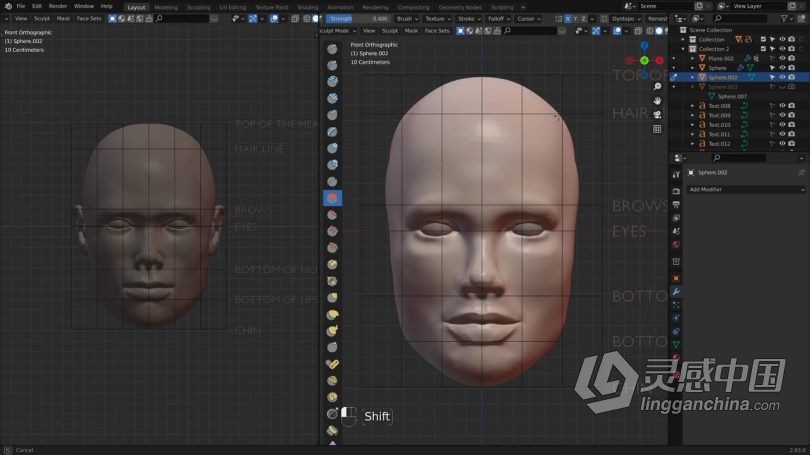Open the Render menu
The width and height of the screenshot is (810, 455).
57,6
